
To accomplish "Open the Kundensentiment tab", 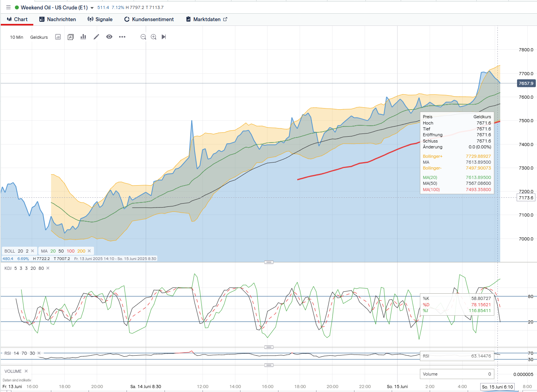I will coord(149,19).
